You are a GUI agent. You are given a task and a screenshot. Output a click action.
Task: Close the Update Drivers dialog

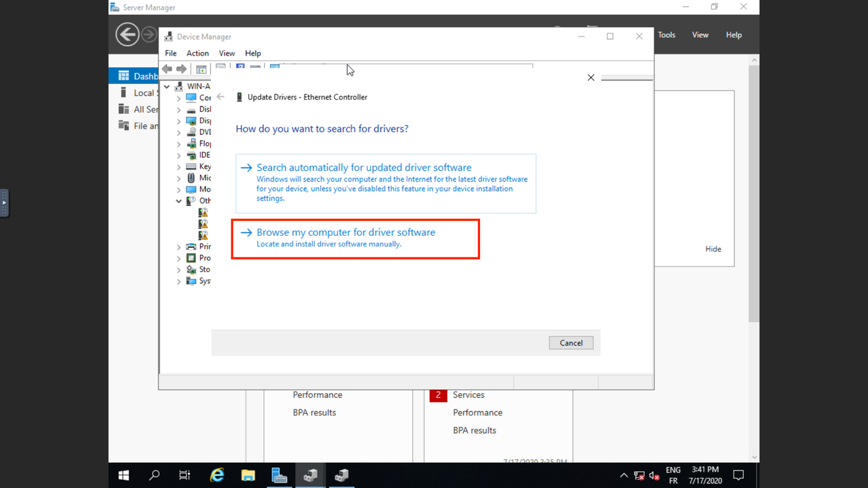pos(591,78)
